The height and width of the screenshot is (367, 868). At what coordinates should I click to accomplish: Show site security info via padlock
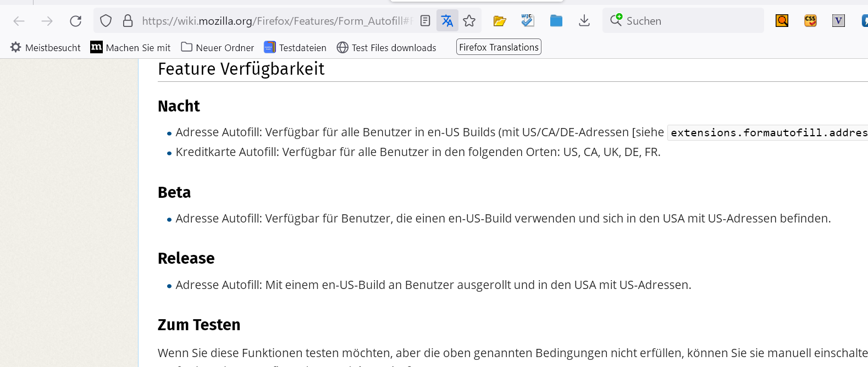coord(128,21)
